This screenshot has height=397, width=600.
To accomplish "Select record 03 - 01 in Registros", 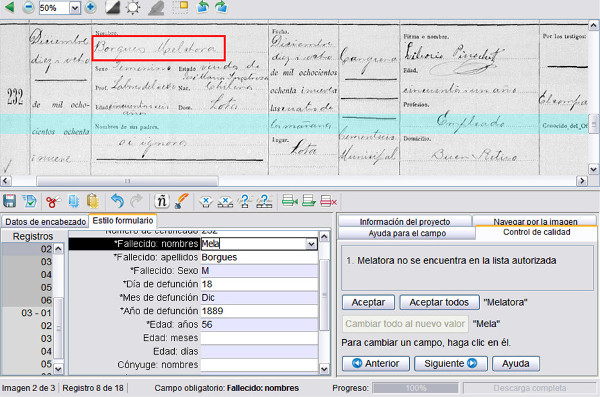I will tap(36, 313).
